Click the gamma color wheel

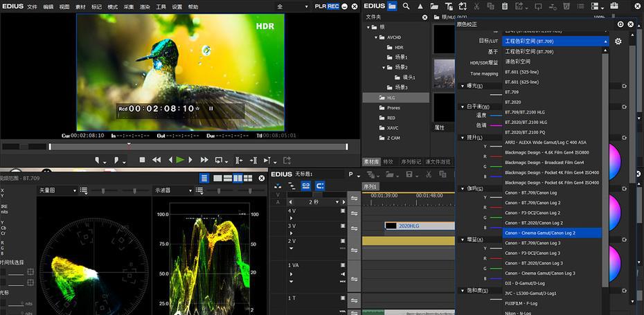pyautogui.click(x=615, y=213)
